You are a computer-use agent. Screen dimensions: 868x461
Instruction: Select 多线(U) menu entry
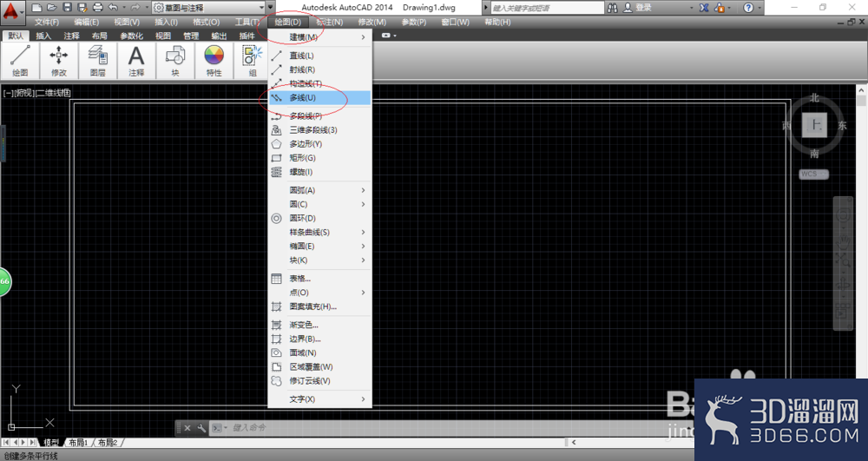(x=320, y=98)
